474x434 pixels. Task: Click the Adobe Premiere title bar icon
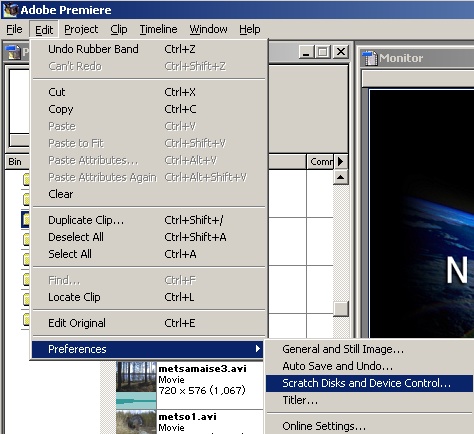tap(10, 10)
